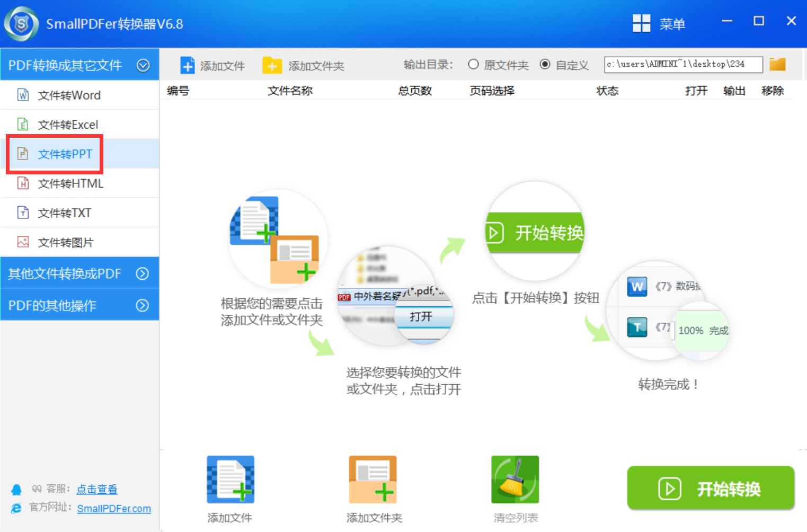Screen dimensions: 807x532
Task: Click the browser icon beside 官方网址
Action: (x=16, y=508)
